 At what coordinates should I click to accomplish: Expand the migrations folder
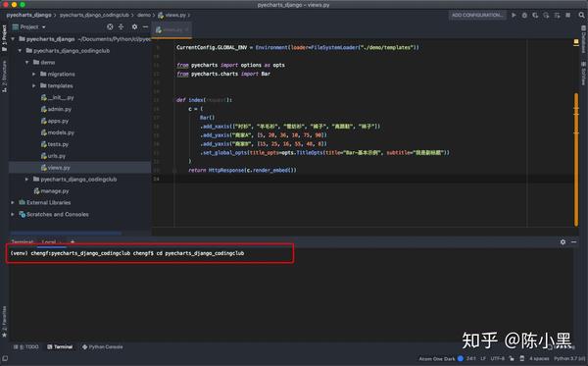click(34, 74)
